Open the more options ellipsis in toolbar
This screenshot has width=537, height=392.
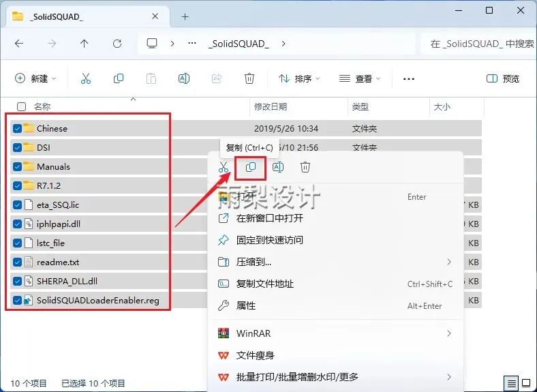pyautogui.click(x=409, y=79)
